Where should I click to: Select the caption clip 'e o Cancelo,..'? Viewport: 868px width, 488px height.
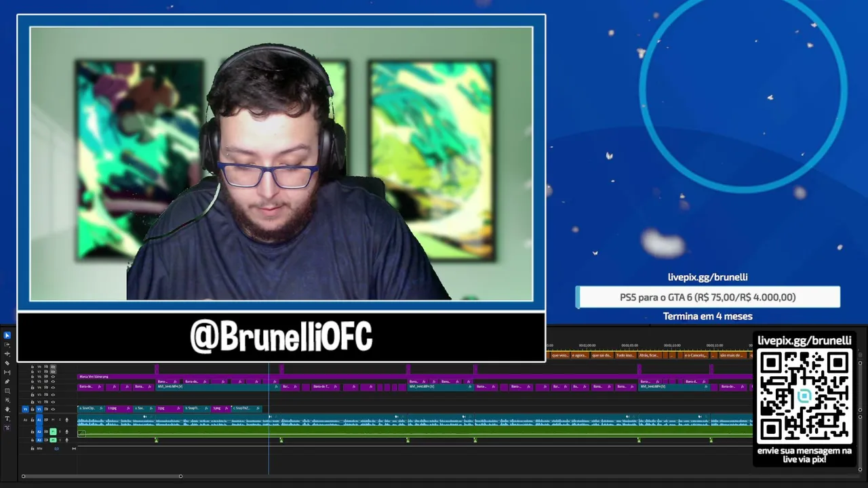tap(695, 355)
